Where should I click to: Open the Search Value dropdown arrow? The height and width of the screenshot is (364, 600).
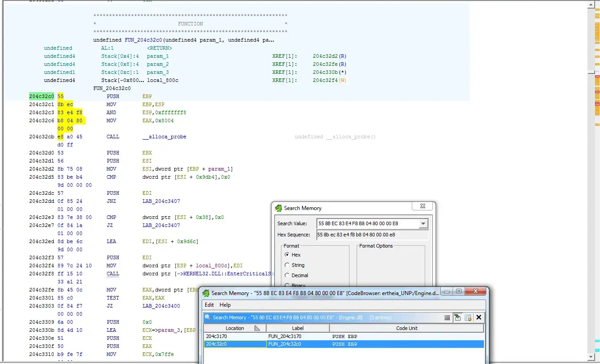(x=423, y=223)
